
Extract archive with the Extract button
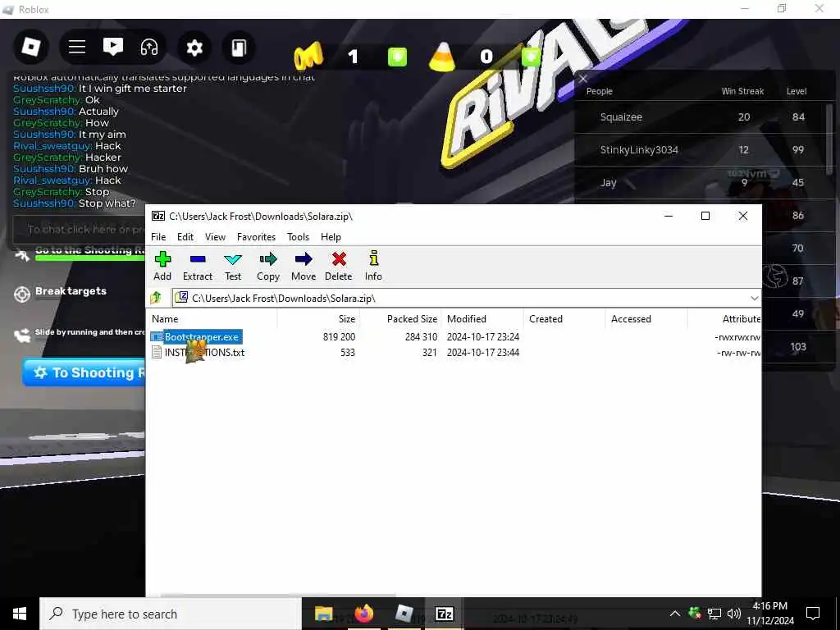coord(198,266)
